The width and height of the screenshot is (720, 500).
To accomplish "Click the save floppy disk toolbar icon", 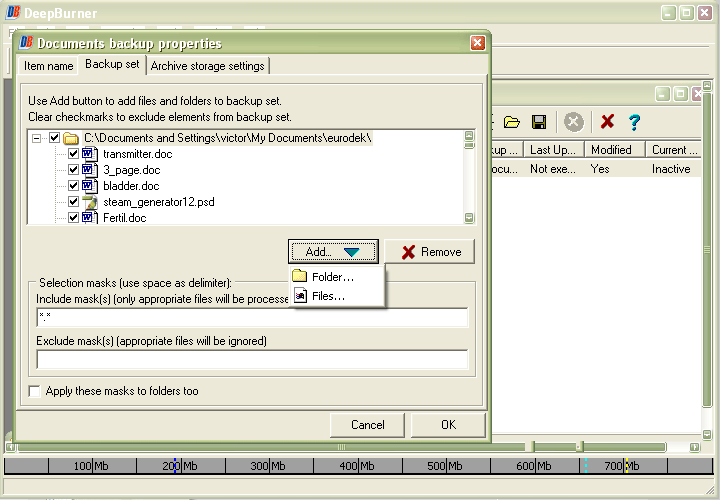I will [x=539, y=122].
